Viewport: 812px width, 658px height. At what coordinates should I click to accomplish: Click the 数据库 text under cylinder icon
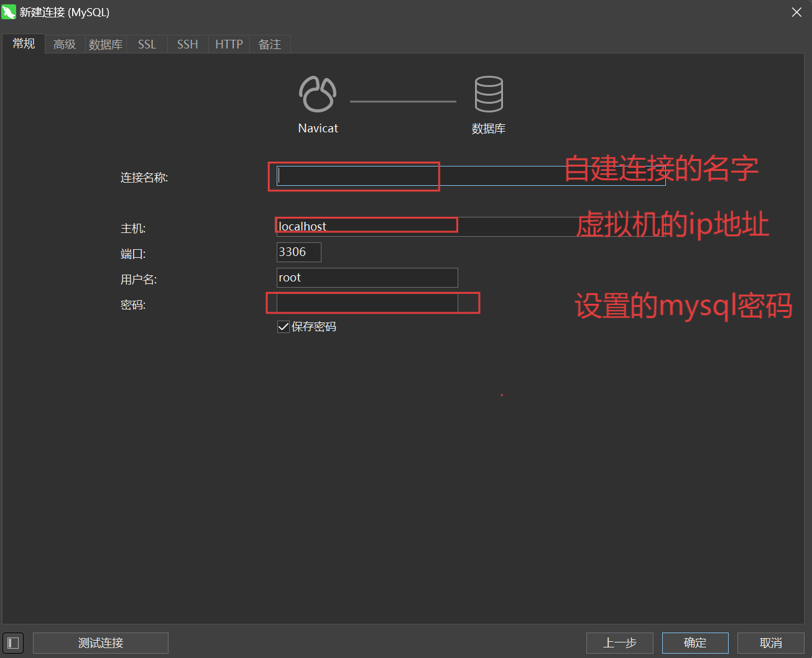point(489,129)
